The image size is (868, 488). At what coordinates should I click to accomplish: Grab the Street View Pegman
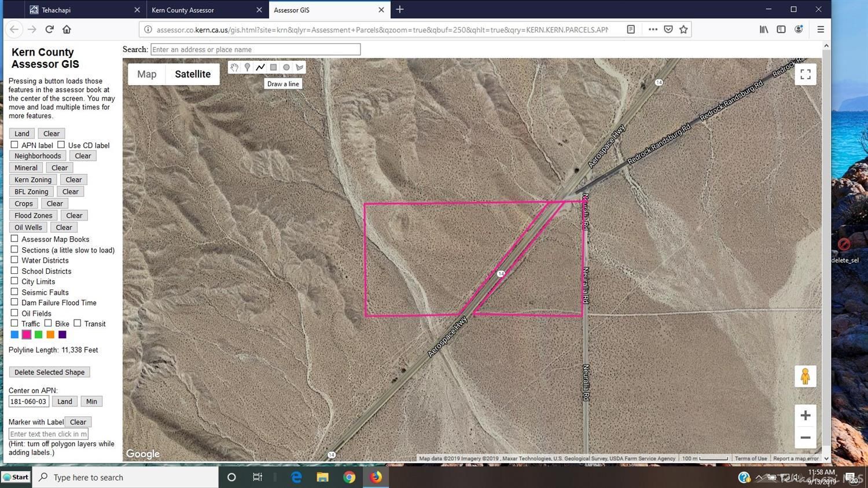click(805, 376)
